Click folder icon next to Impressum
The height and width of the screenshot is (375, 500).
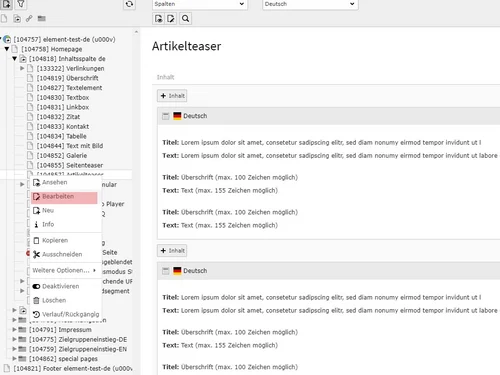point(22,330)
